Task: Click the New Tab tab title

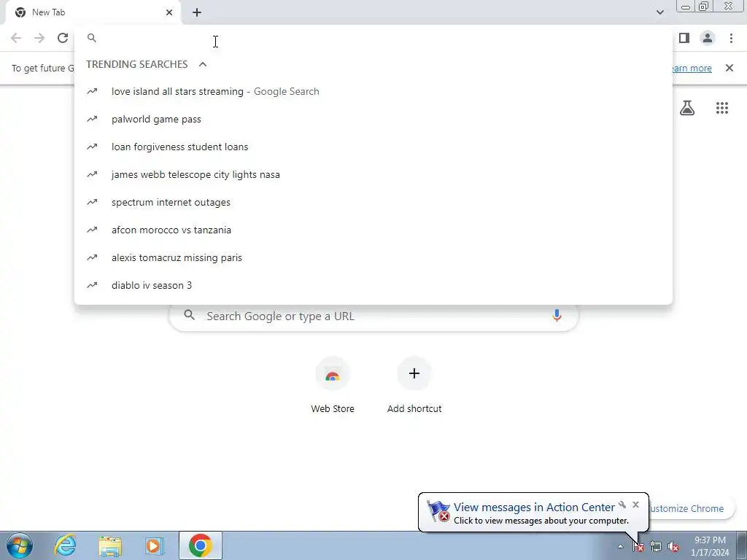Action: pos(49,12)
